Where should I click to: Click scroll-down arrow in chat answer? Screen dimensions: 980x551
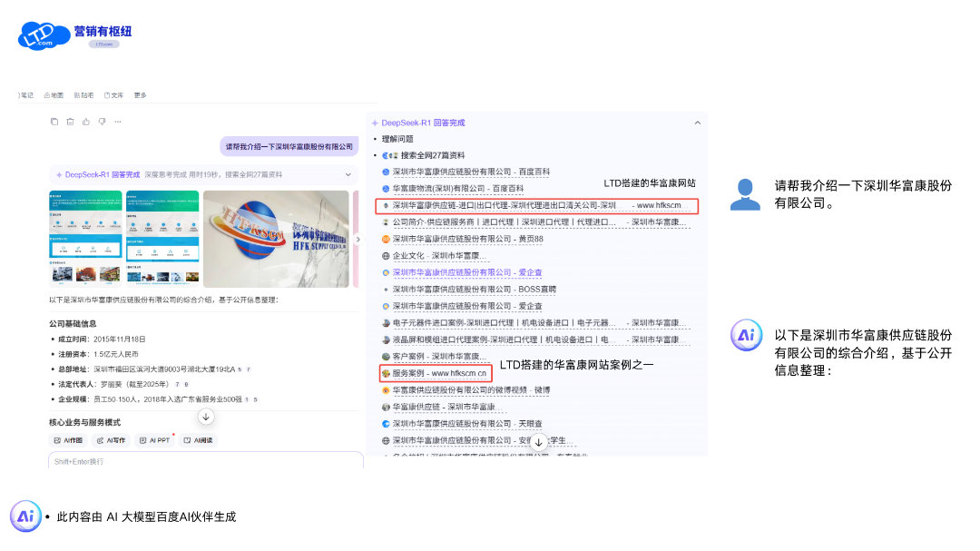tap(206, 417)
